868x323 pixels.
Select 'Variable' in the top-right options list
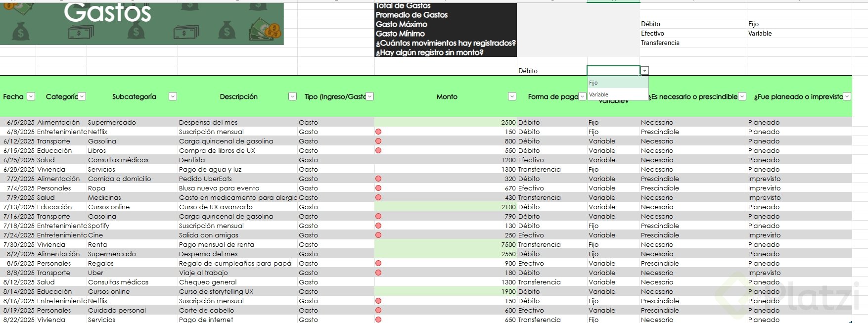click(x=799, y=33)
